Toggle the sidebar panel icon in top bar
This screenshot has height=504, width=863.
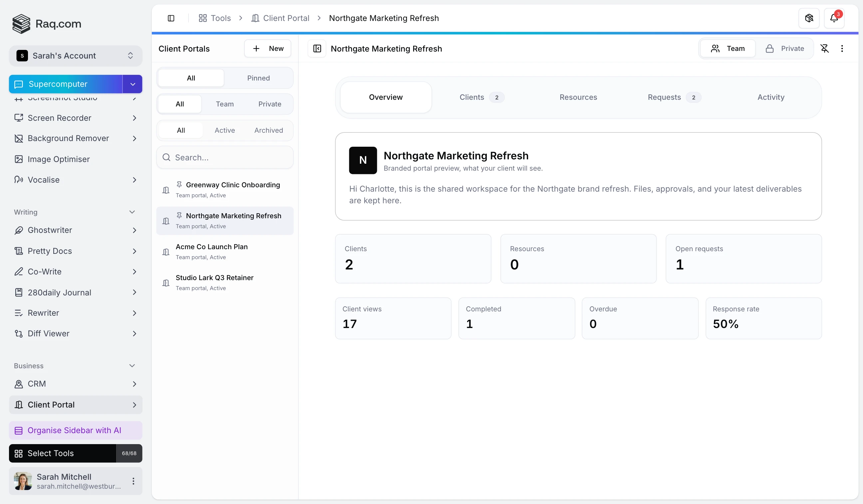171,18
